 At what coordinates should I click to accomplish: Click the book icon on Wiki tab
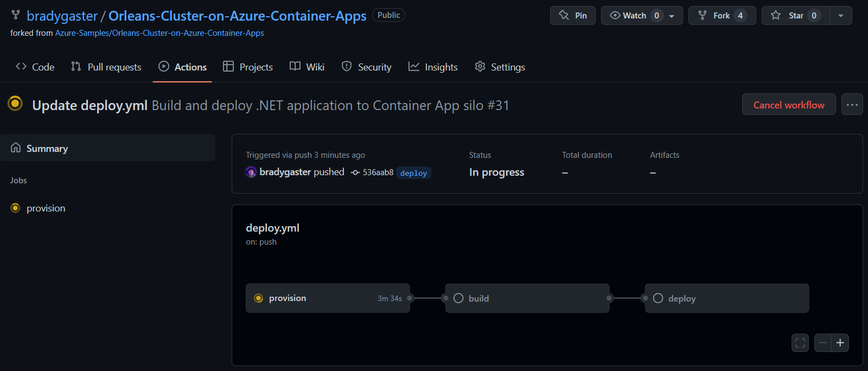[x=295, y=66]
